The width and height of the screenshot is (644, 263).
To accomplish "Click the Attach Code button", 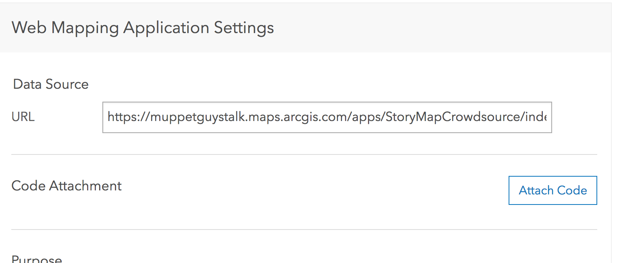I will (x=553, y=190).
